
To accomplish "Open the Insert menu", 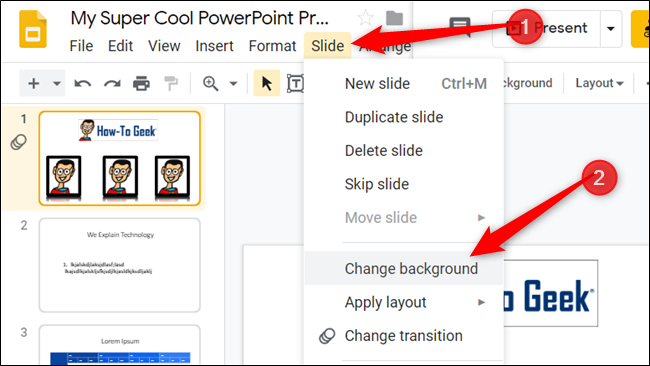I will point(214,46).
